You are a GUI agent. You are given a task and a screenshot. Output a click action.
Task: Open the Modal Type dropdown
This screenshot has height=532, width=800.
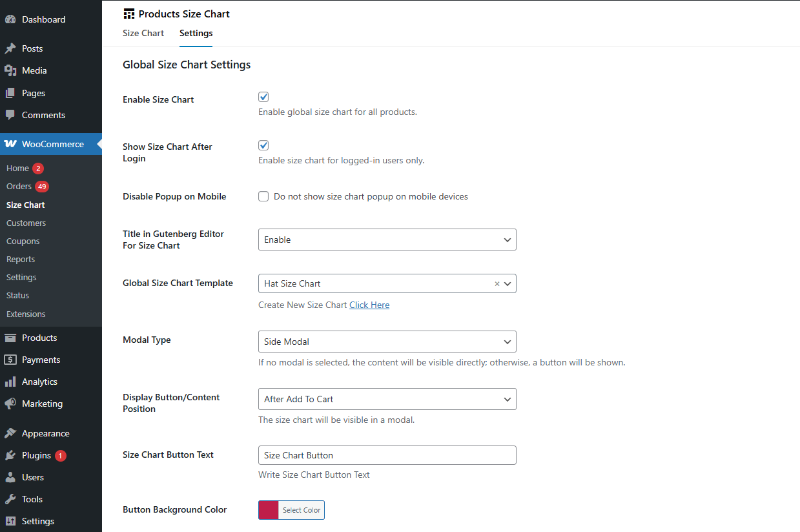387,342
